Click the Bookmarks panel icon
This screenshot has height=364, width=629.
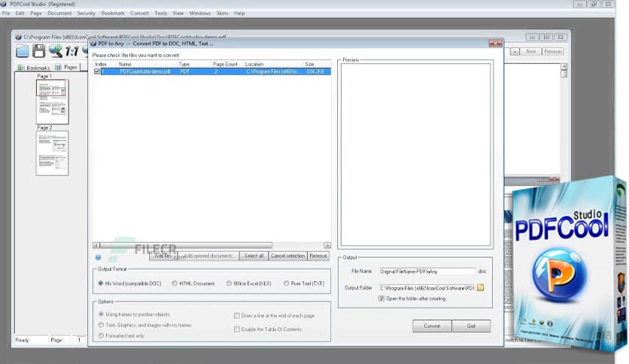21,68
